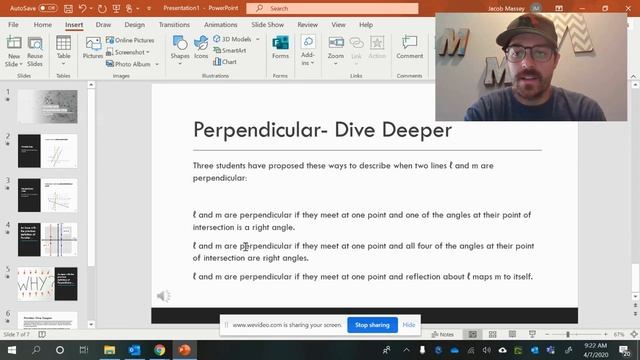Open Customize Quick Access Toolbar dropdown
The width and height of the screenshot is (640, 360).
click(149, 8)
